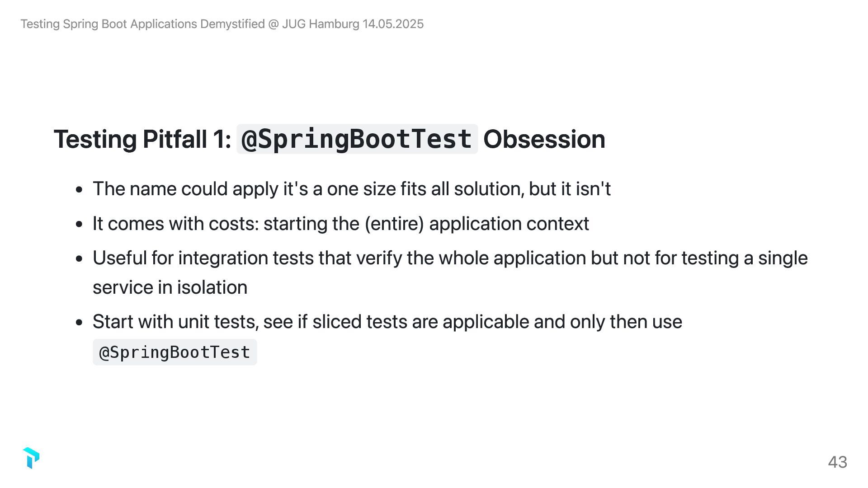Click the @SpringBootTest code snippet in the last bullet
Viewport: 868px width, 488px height.
click(x=175, y=352)
